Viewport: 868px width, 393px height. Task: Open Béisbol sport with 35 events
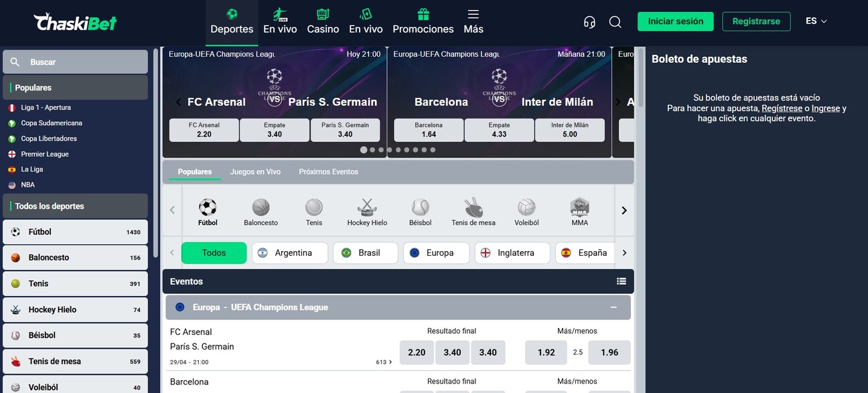tap(75, 335)
